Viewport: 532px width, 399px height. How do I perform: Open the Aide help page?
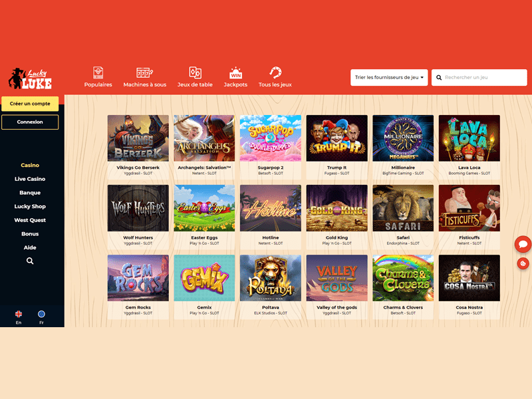[30, 247]
